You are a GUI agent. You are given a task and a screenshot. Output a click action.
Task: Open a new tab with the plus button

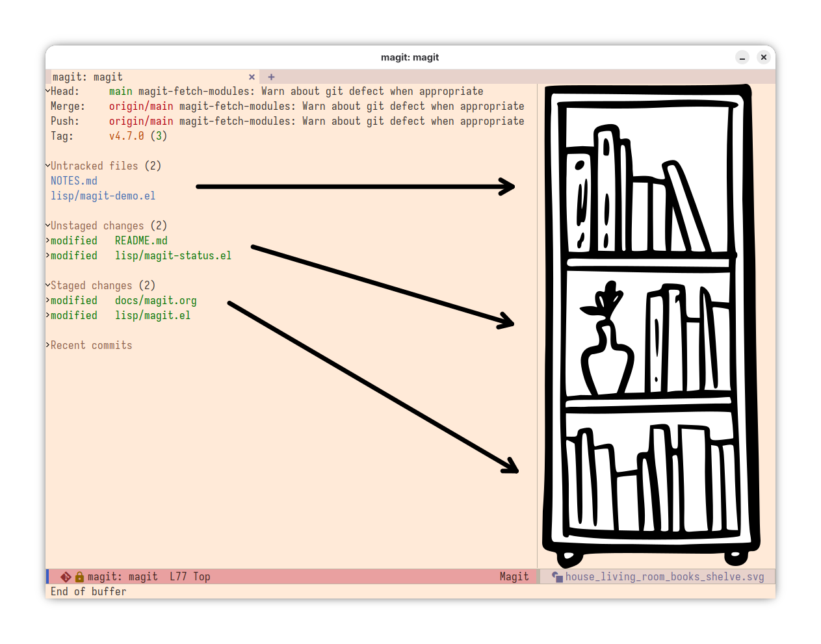(x=271, y=77)
